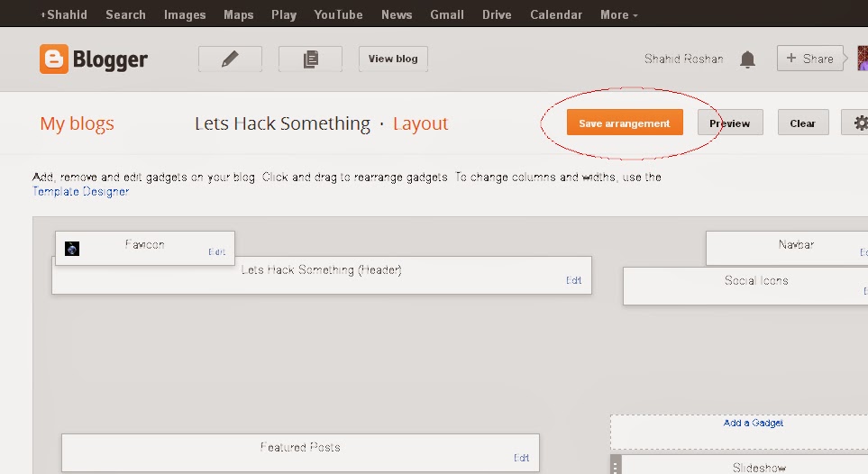Viewport: 868px width, 474px height.
Task: Edit the Favicon gadget
Action: [x=216, y=252]
